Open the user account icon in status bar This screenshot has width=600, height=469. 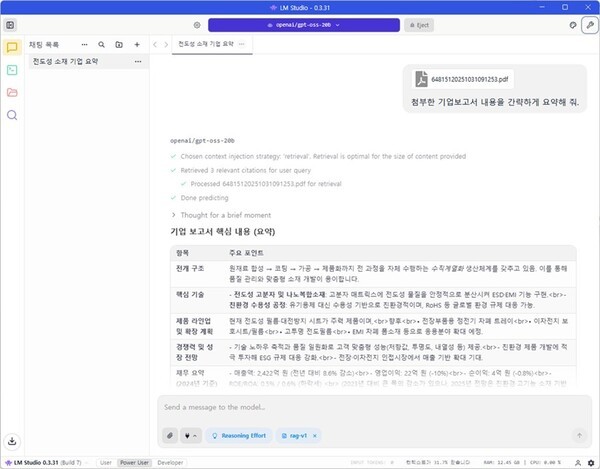pyautogui.click(x=578, y=463)
